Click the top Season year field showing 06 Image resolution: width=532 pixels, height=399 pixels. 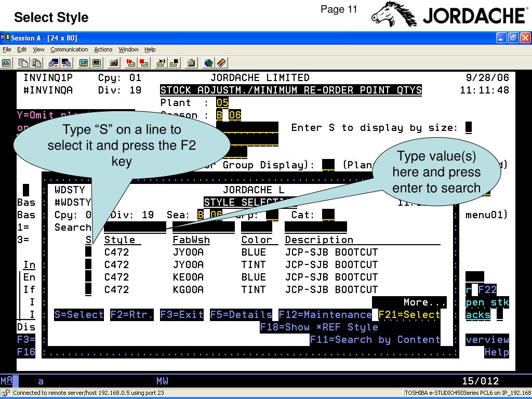pyautogui.click(x=235, y=115)
